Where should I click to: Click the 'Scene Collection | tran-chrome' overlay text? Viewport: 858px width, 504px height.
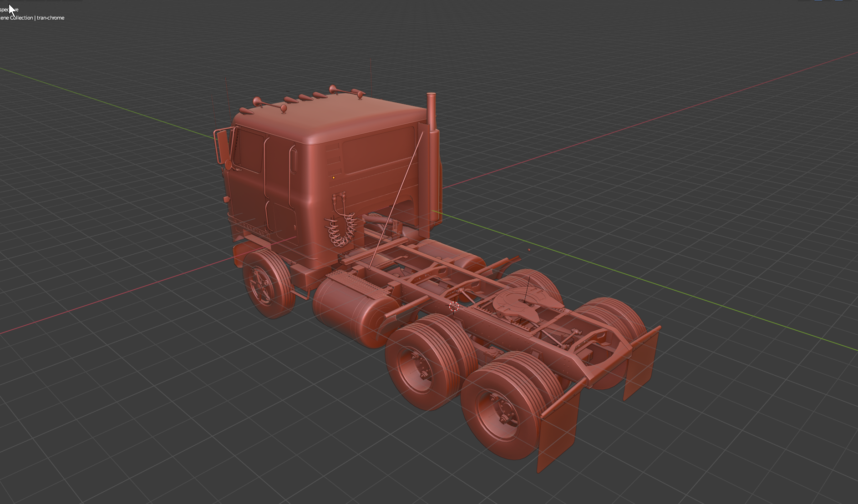click(32, 18)
